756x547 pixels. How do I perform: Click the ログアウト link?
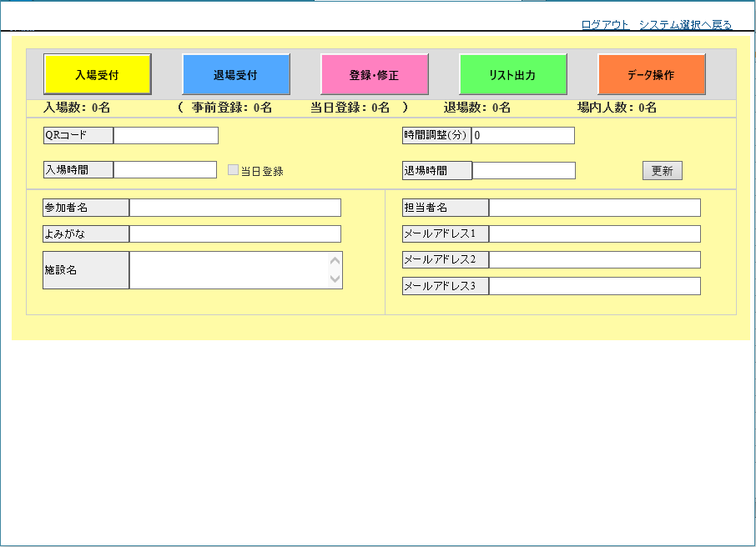click(x=605, y=24)
